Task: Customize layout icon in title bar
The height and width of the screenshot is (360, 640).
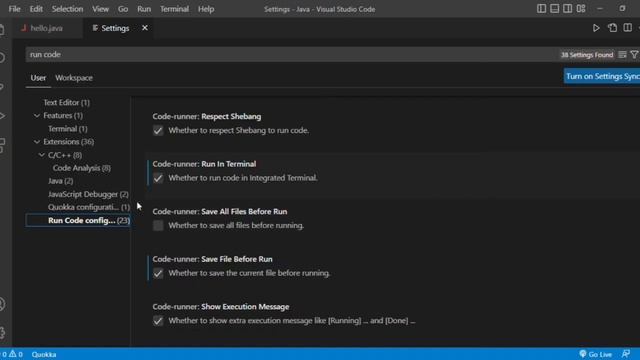Action: pyautogui.click(x=581, y=9)
